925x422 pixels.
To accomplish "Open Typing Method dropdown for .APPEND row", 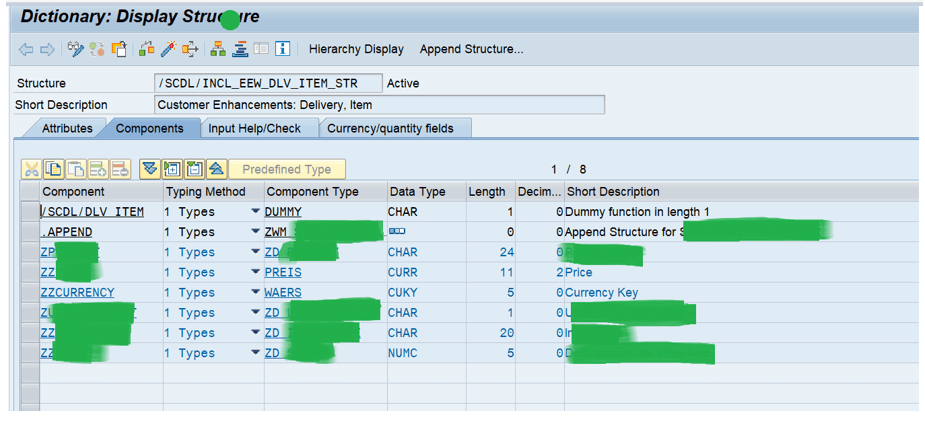I will (255, 232).
